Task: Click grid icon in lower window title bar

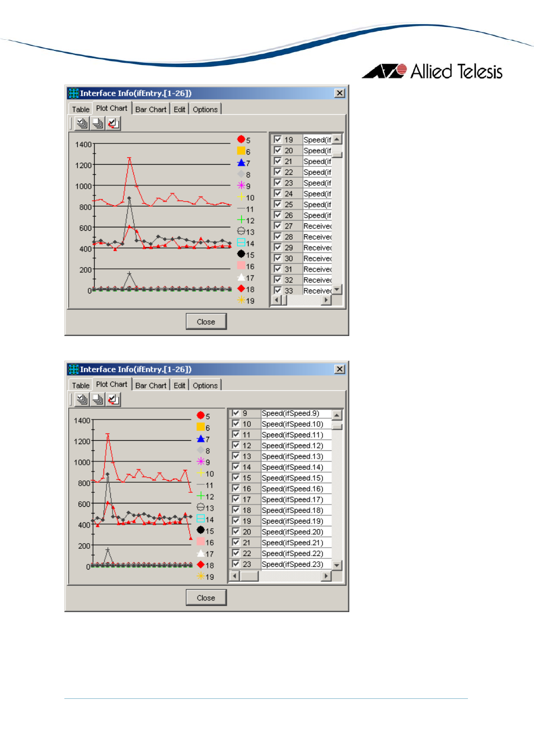Action: pos(73,369)
